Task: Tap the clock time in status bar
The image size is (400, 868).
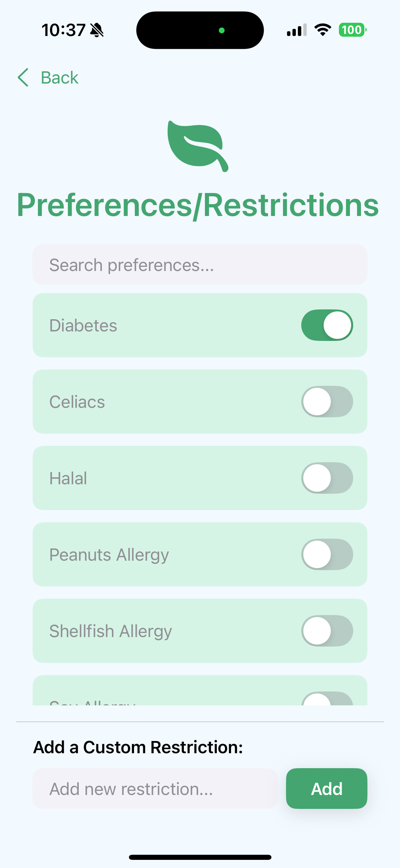Action: click(x=63, y=30)
